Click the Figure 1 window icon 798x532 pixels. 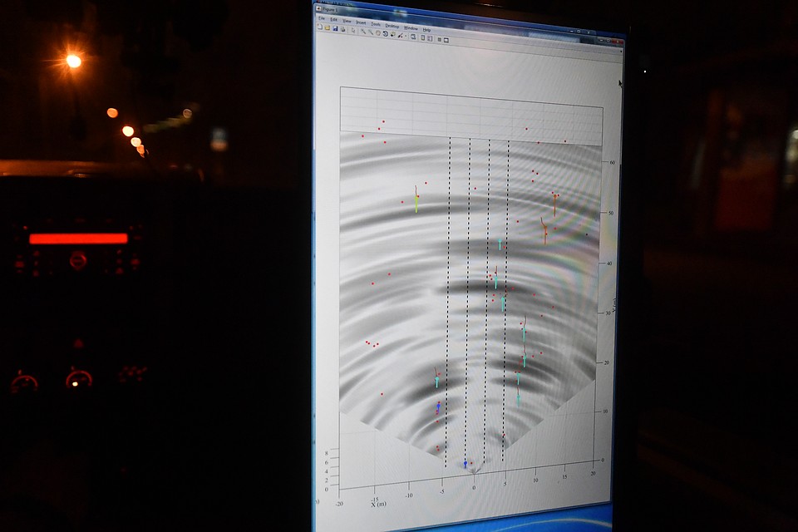click(319, 7)
